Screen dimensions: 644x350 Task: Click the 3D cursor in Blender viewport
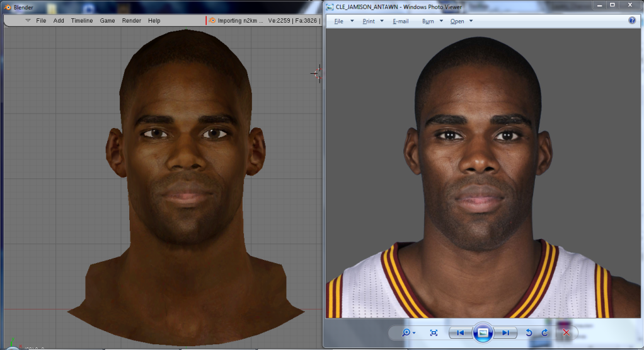[318, 74]
